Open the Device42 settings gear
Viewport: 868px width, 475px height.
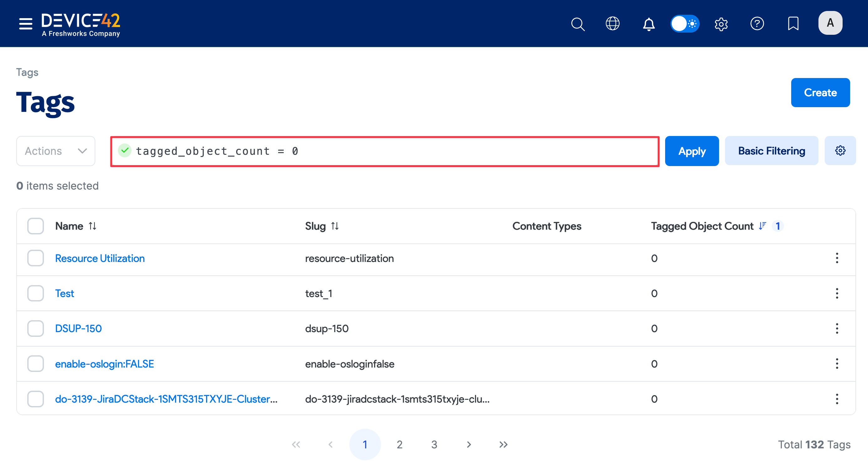(721, 23)
